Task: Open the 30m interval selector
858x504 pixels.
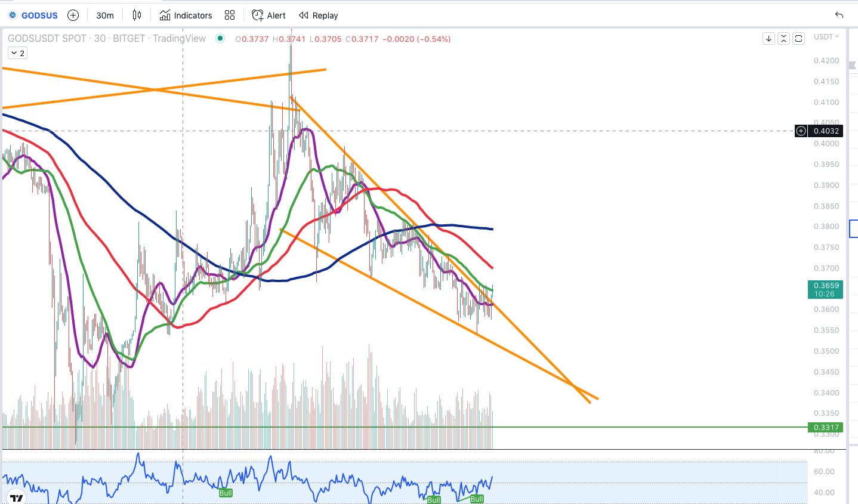Action: (104, 15)
